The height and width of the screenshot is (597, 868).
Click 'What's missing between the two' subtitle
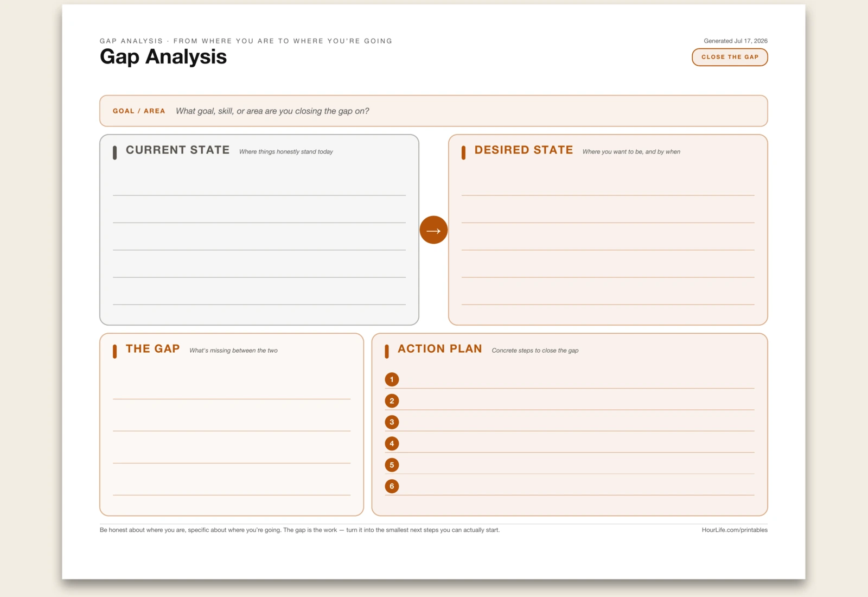233,351
